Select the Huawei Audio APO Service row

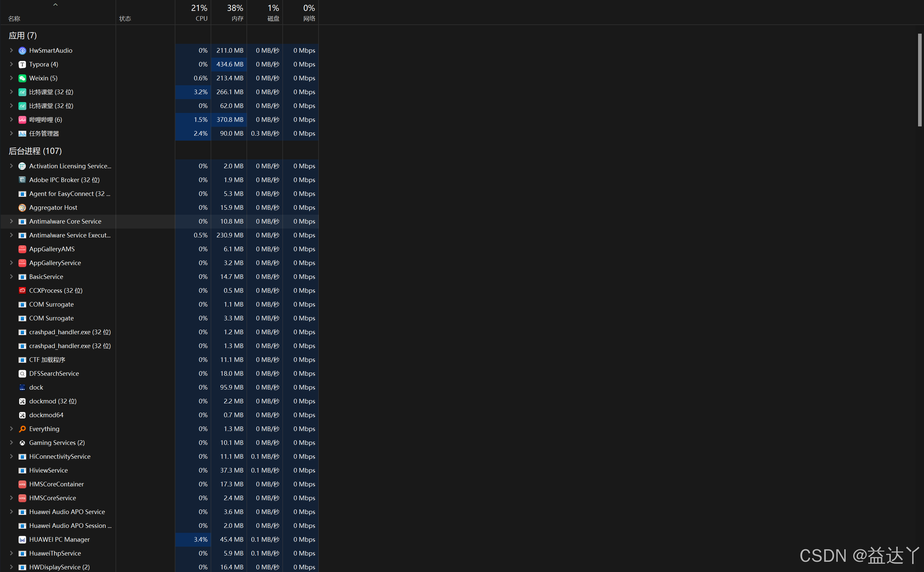160,512
